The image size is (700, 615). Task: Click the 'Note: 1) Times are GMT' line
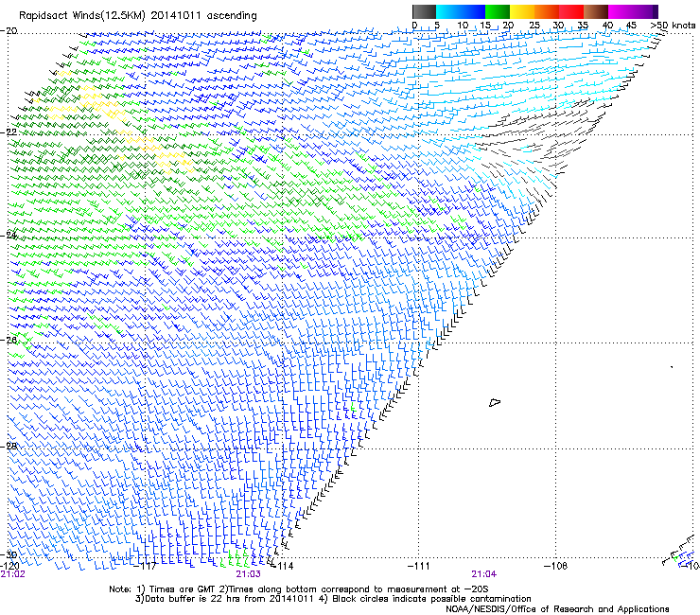pyautogui.click(x=299, y=589)
